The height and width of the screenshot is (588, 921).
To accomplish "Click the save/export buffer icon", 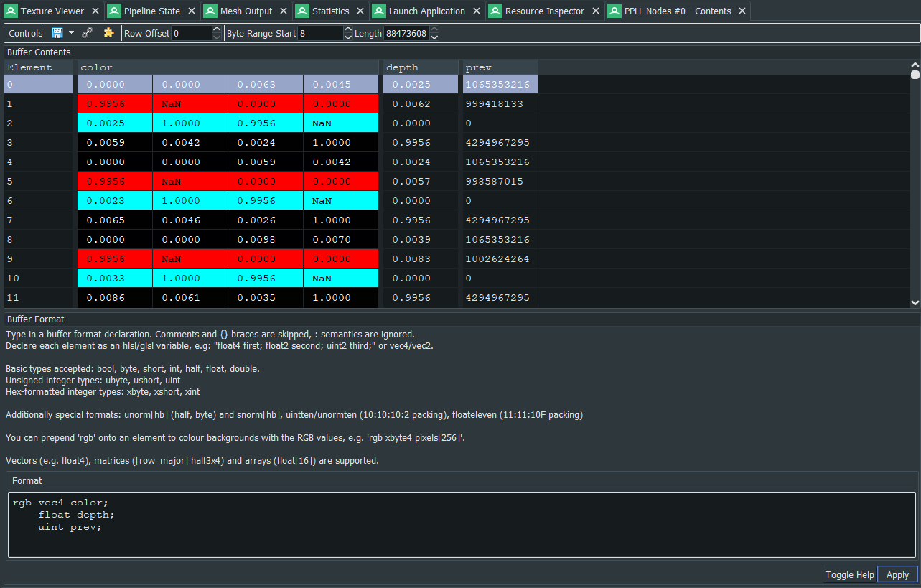I will point(57,33).
